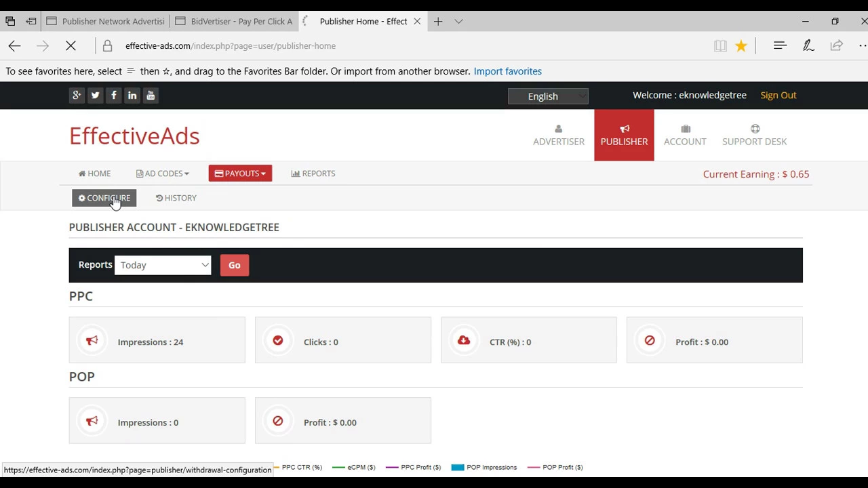Open the Facebook social icon

point(113,96)
